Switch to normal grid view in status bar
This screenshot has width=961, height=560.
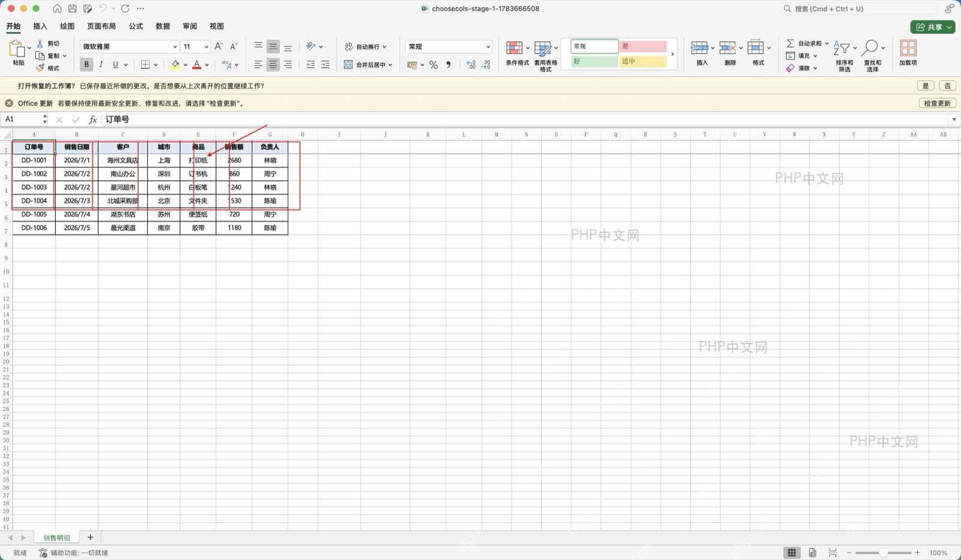[792, 553]
